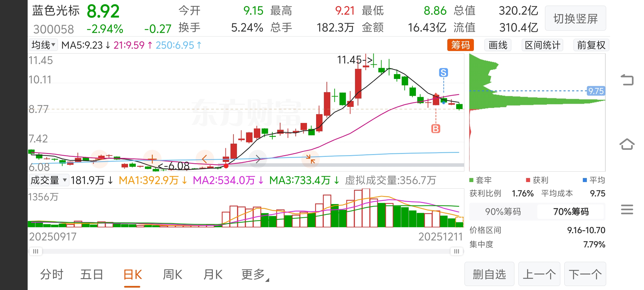Tap the orange left arrow circle on chart

[204, 159]
